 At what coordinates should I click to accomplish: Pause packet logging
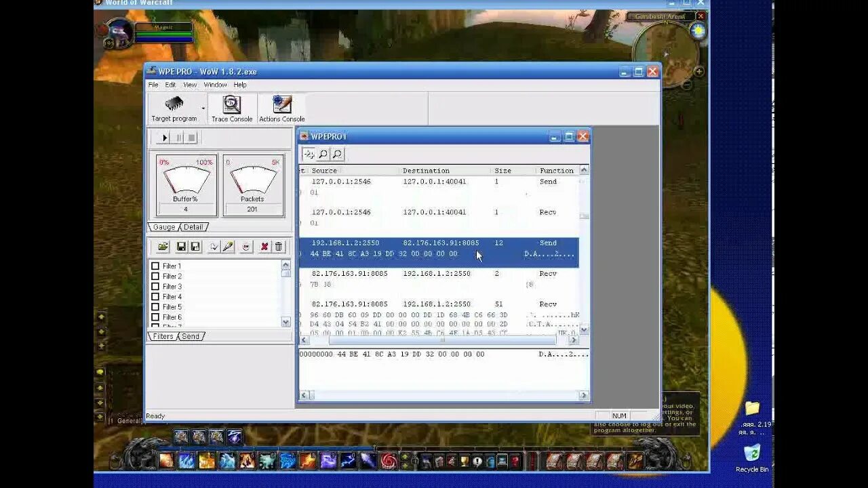tap(178, 138)
